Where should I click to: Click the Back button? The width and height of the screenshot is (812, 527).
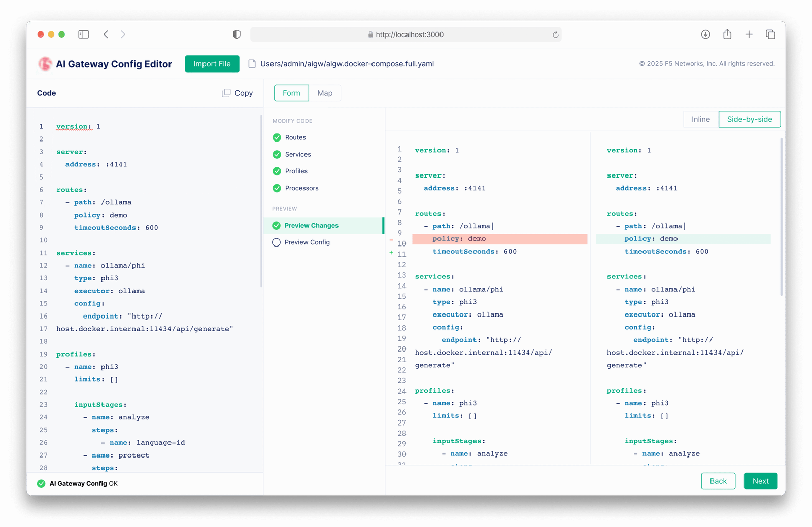718,481
